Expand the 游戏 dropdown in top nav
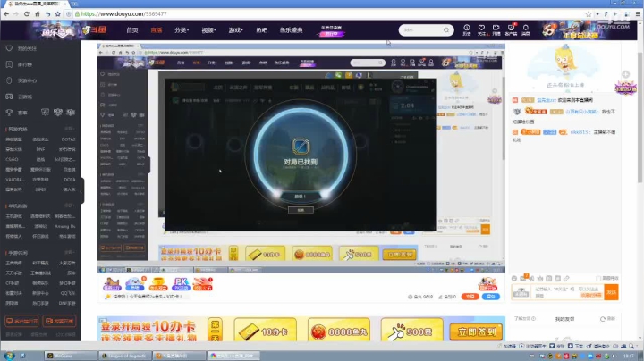Image resolution: width=644 pixels, height=361 pixels. click(235, 30)
